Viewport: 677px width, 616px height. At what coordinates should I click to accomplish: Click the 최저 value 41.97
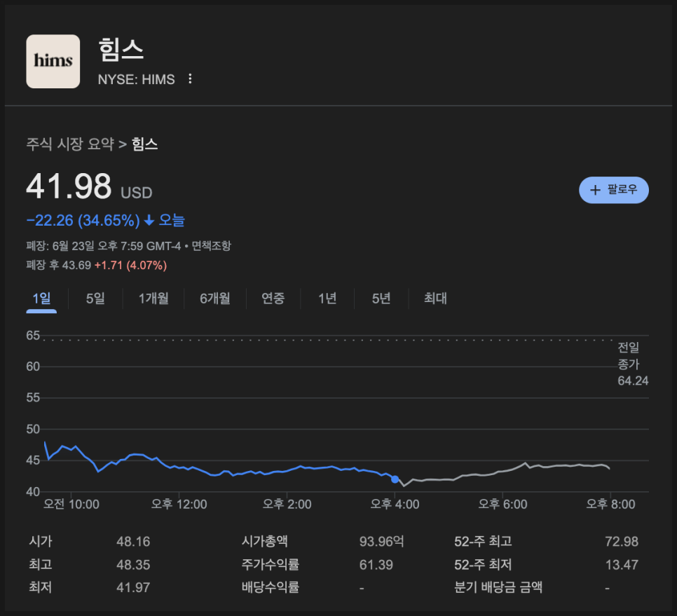click(133, 587)
